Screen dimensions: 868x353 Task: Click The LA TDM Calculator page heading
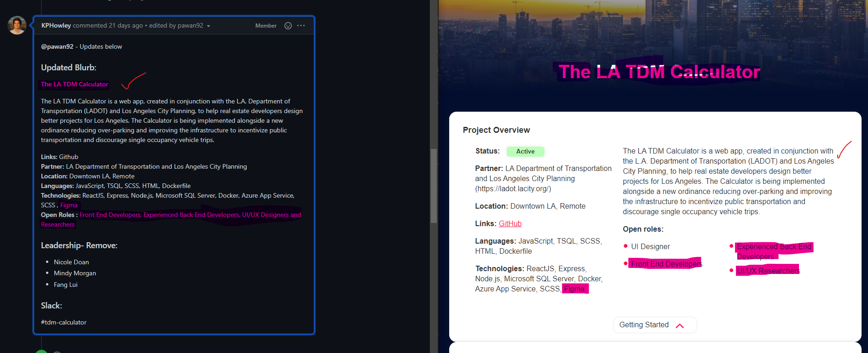coord(659,72)
